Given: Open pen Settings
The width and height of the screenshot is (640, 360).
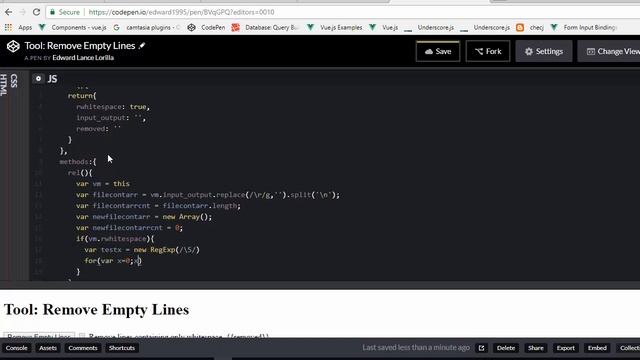Looking at the screenshot, I should pos(544,51).
